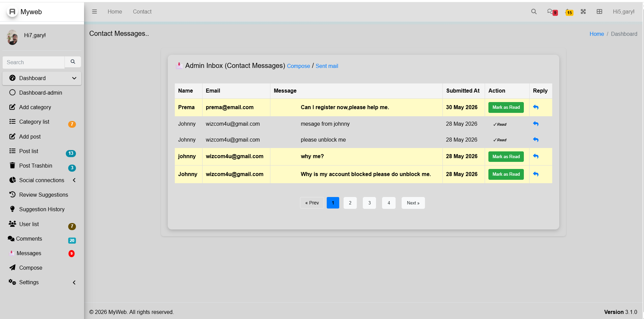
Task: Open Compose in sidebar menu
Action: tap(42, 268)
